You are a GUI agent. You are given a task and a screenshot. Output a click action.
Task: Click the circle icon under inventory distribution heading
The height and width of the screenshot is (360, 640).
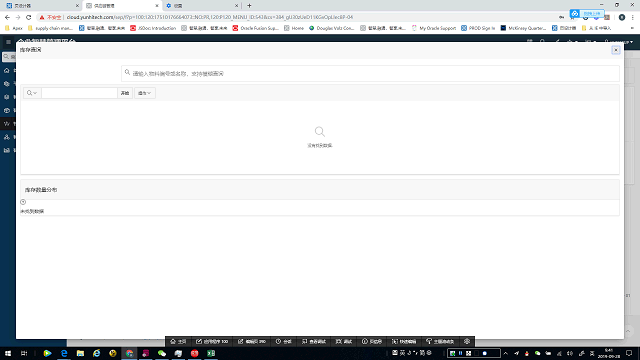click(23, 202)
